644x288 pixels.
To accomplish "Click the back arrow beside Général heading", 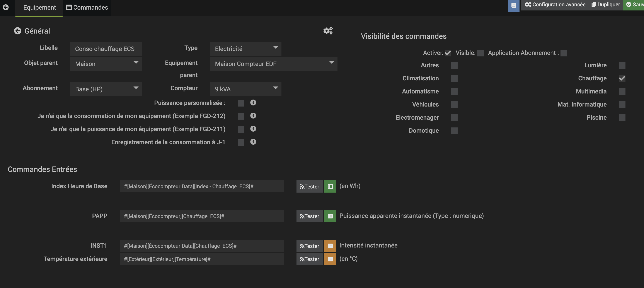I will pyautogui.click(x=17, y=31).
